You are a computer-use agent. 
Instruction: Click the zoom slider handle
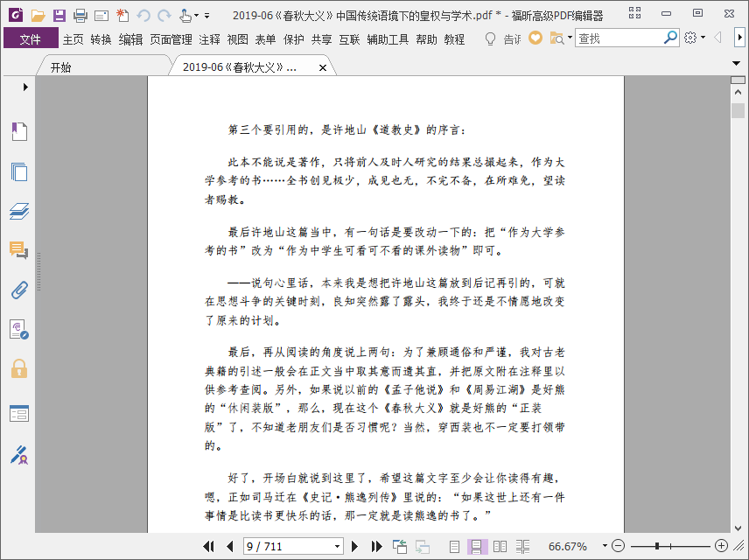[657, 546]
